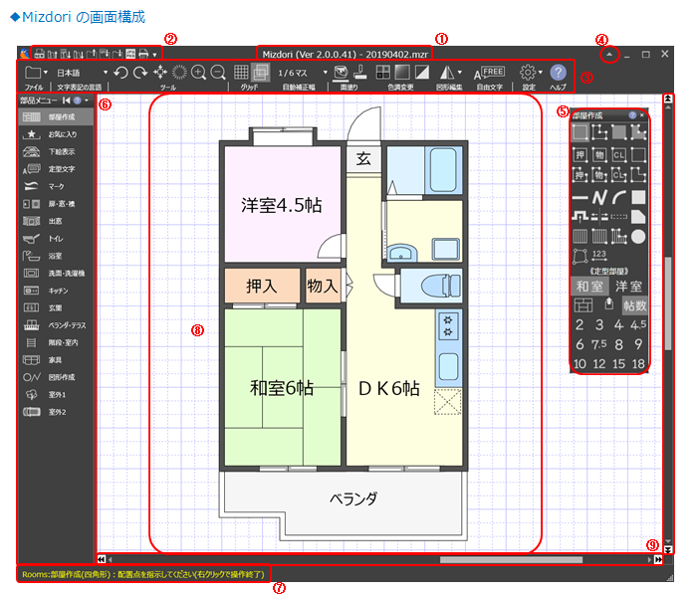The width and height of the screenshot is (700, 597).
Task: Click the horizontal scrollbar thumb
Action: pyautogui.click(x=511, y=559)
